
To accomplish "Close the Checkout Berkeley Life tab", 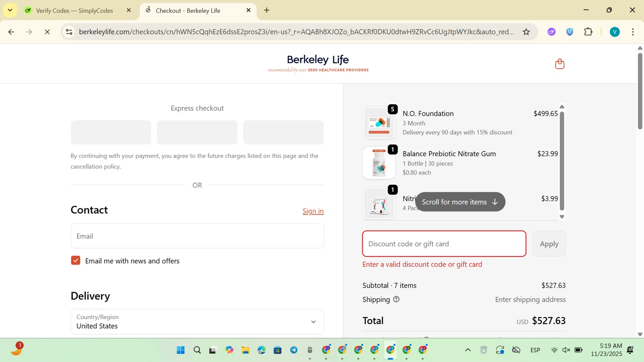I will click(249, 10).
